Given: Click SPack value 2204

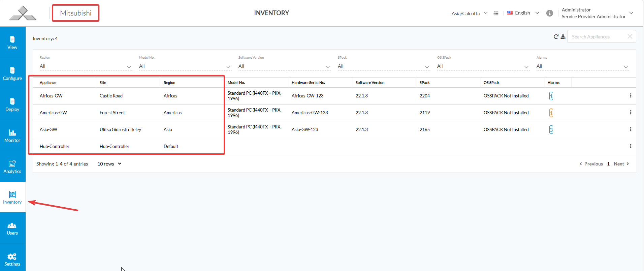Looking at the screenshot, I should [425, 96].
